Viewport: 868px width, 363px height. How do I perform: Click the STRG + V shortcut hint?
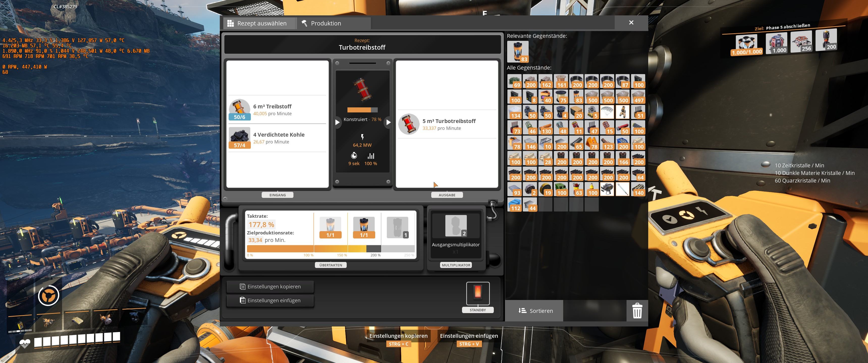tap(469, 344)
